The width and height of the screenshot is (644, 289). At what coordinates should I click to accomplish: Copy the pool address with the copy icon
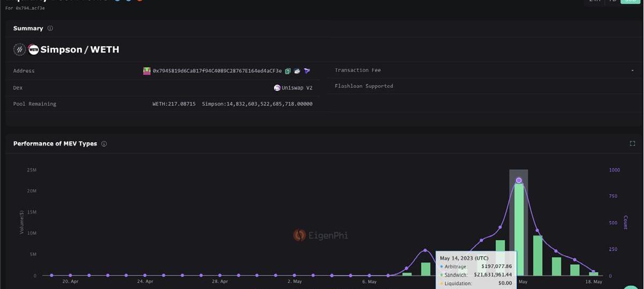click(288, 71)
